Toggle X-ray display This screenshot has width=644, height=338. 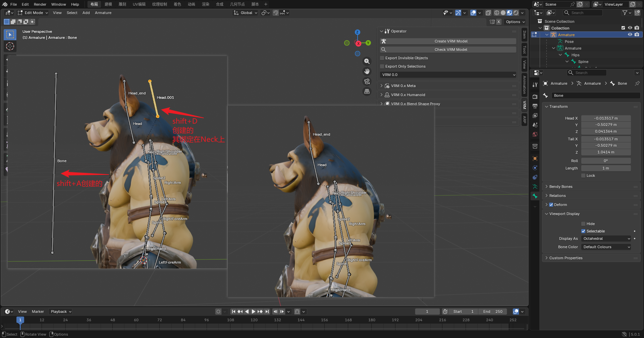pyautogui.click(x=488, y=13)
